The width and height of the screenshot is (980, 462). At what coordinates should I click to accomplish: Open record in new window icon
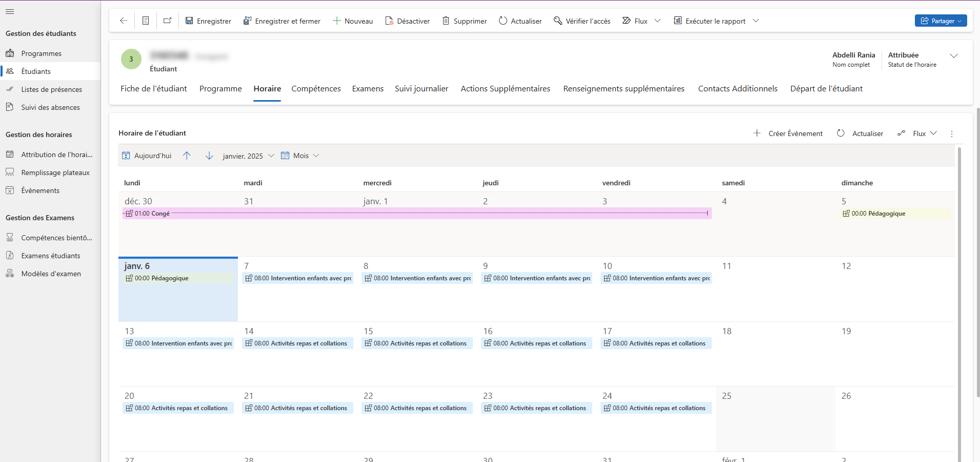click(x=167, y=21)
